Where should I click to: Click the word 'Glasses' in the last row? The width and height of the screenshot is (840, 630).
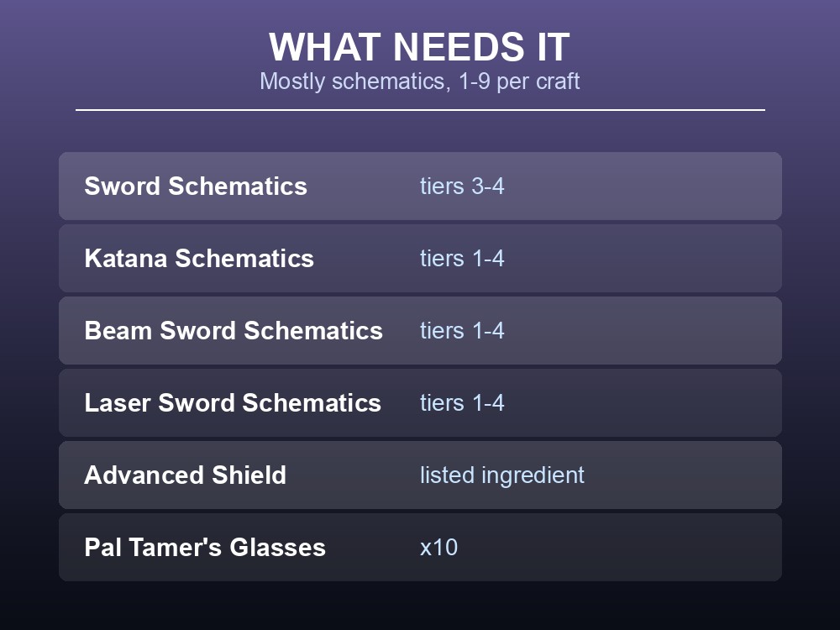coord(277,548)
